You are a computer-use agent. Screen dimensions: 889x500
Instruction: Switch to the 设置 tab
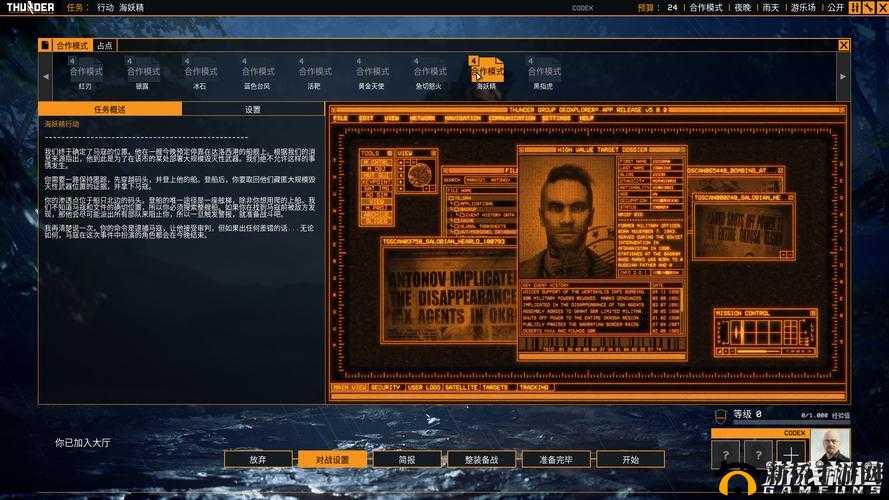(x=253, y=109)
